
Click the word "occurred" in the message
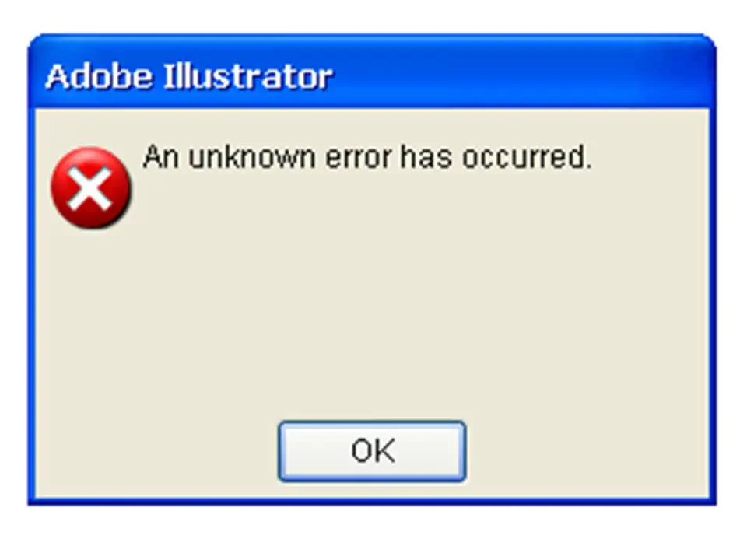coord(523,157)
